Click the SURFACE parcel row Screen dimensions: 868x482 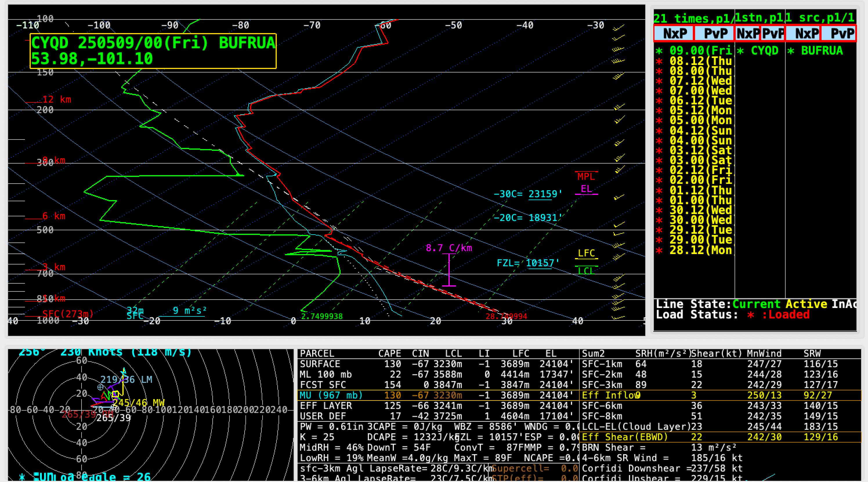(438, 364)
